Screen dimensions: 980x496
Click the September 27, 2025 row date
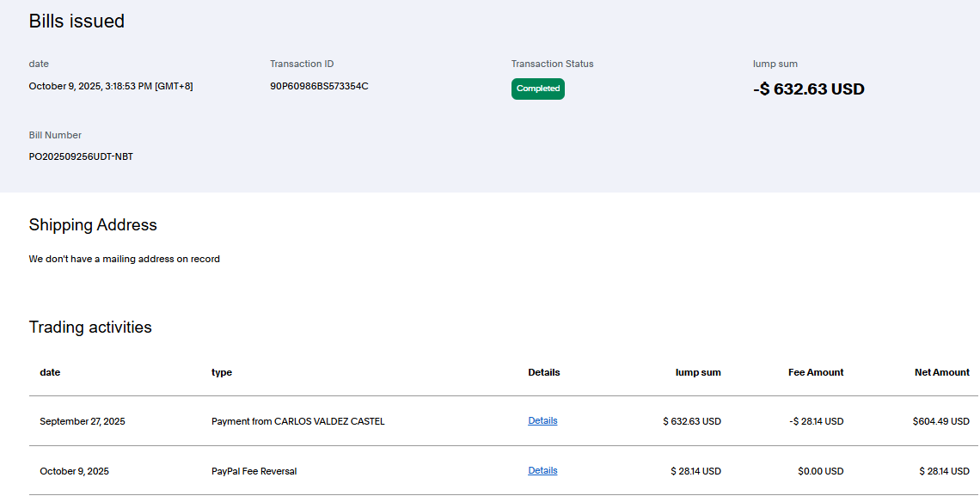pyautogui.click(x=83, y=421)
